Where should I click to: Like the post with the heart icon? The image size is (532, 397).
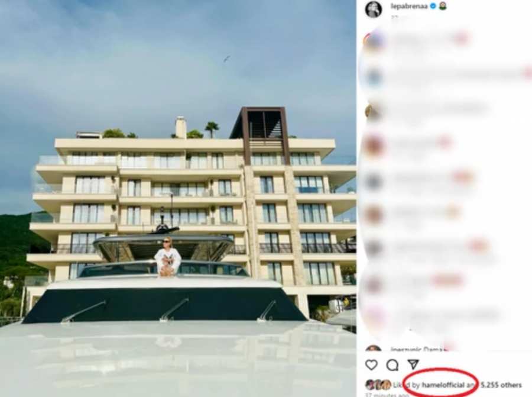coord(372,364)
